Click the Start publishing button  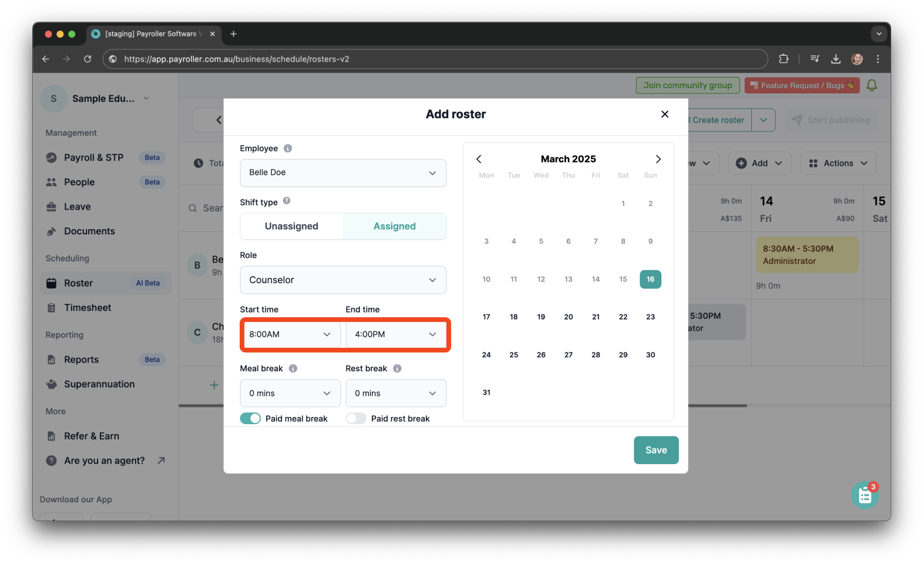[831, 120]
